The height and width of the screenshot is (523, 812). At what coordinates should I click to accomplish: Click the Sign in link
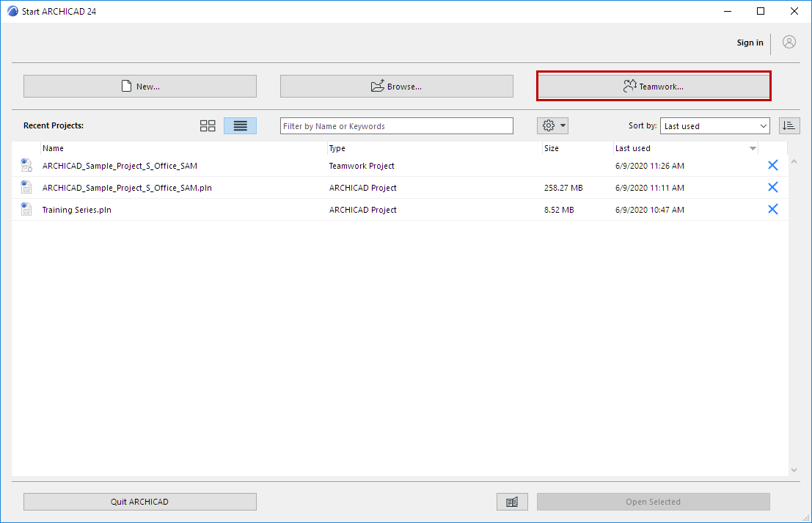point(750,43)
